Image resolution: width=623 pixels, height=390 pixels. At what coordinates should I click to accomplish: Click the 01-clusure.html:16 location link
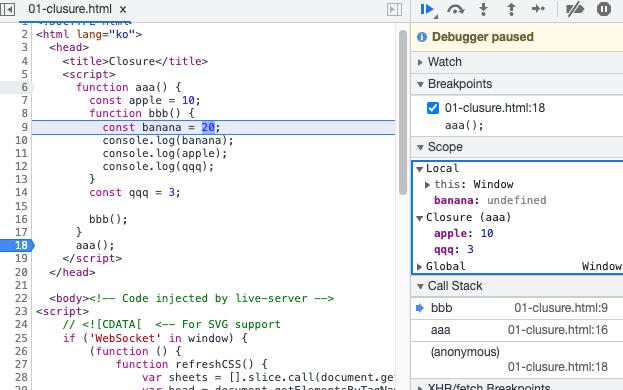tap(557, 330)
